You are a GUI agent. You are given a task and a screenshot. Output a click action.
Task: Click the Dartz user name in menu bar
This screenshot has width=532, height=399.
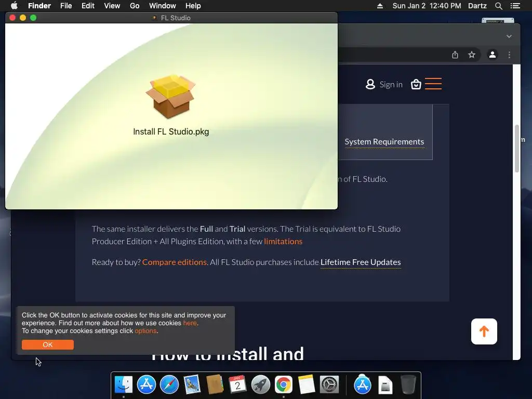point(477,6)
